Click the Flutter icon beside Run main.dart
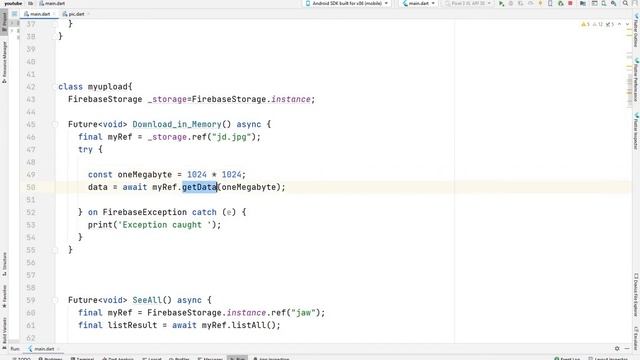Screen dimensions: 640x360 pos(30,349)
